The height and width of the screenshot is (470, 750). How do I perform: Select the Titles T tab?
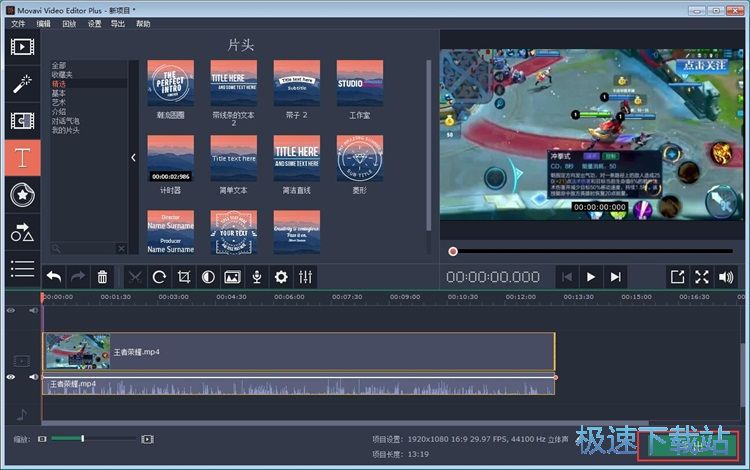[22, 158]
